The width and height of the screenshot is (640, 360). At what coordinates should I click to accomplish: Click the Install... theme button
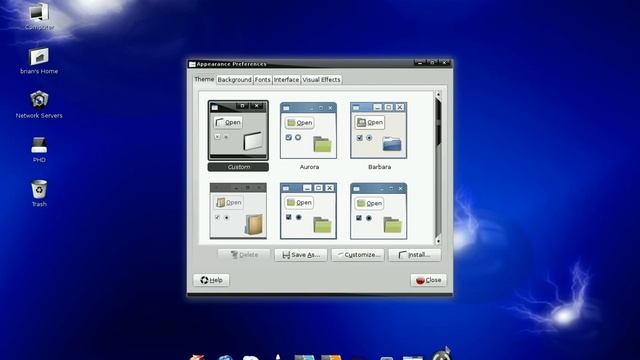pyautogui.click(x=415, y=255)
